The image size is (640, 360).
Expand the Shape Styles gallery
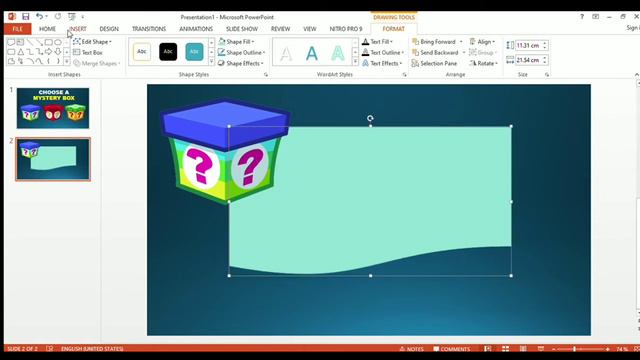click(x=211, y=62)
